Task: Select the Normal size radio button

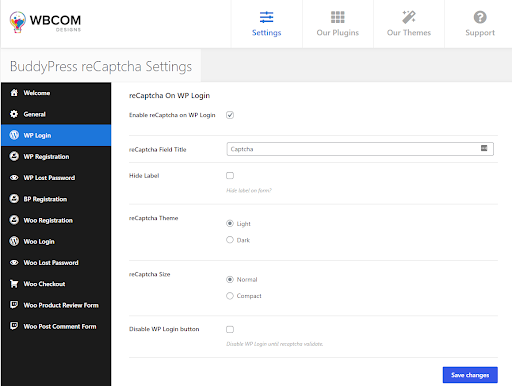Action: pos(230,279)
